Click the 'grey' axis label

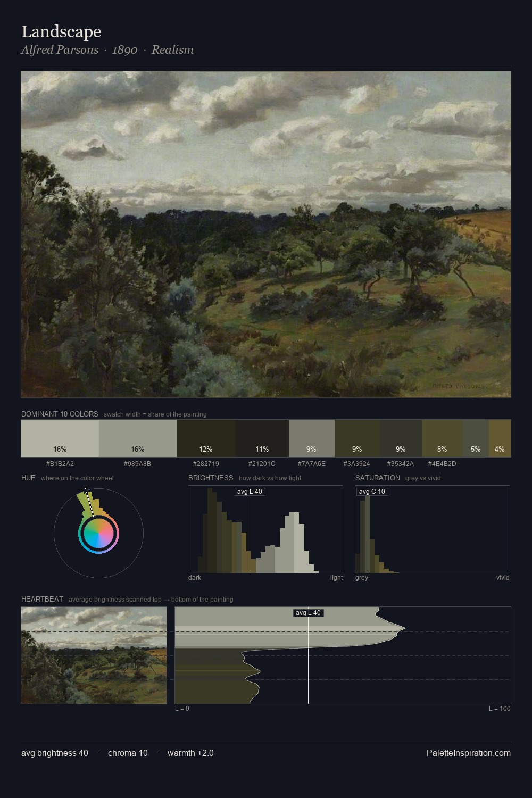point(361,577)
